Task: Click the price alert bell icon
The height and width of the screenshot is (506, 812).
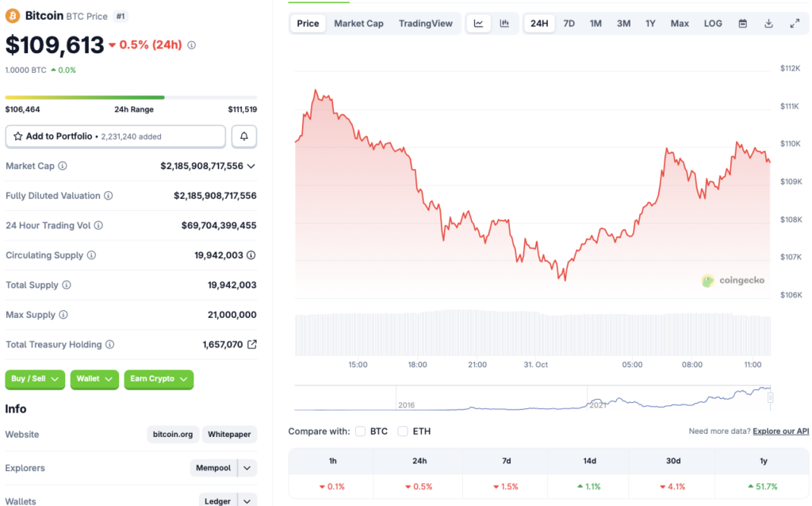Action: [x=243, y=136]
